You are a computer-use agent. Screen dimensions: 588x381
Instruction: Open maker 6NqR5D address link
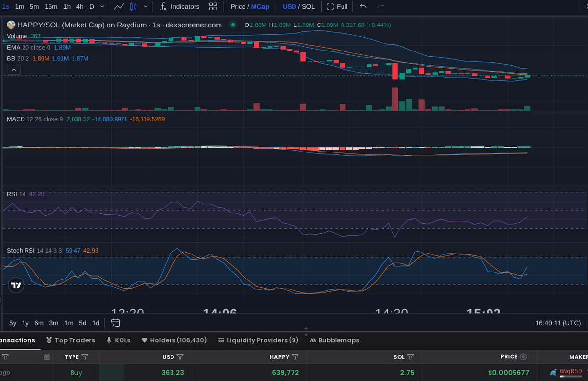571,371
